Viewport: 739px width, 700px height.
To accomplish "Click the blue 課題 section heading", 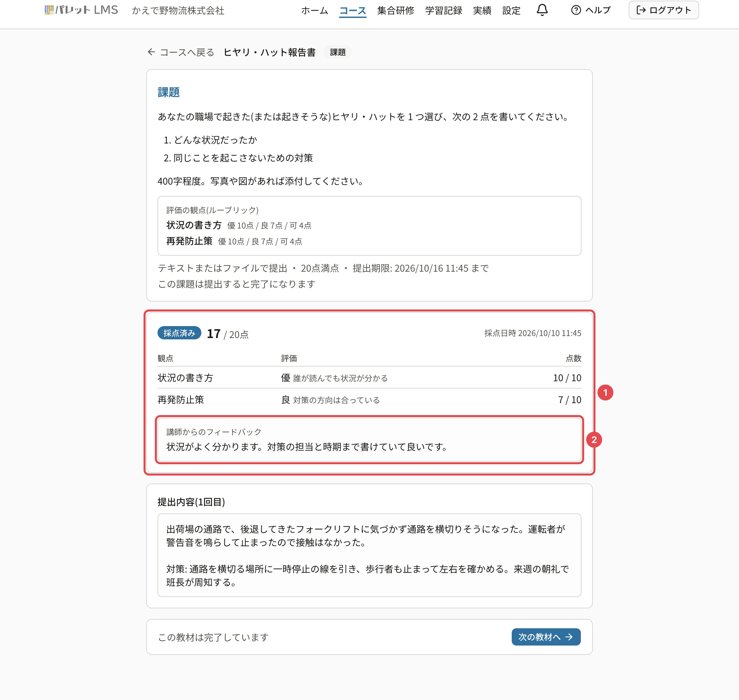I will click(168, 92).
